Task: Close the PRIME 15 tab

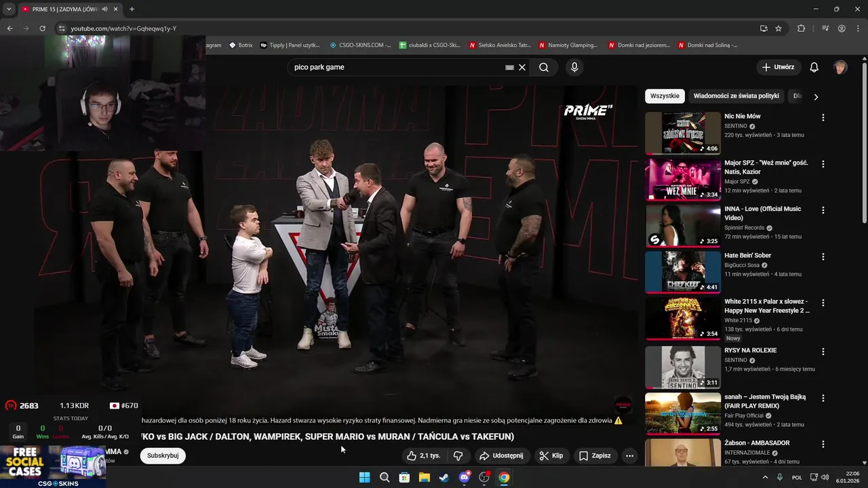Action: coord(116,9)
